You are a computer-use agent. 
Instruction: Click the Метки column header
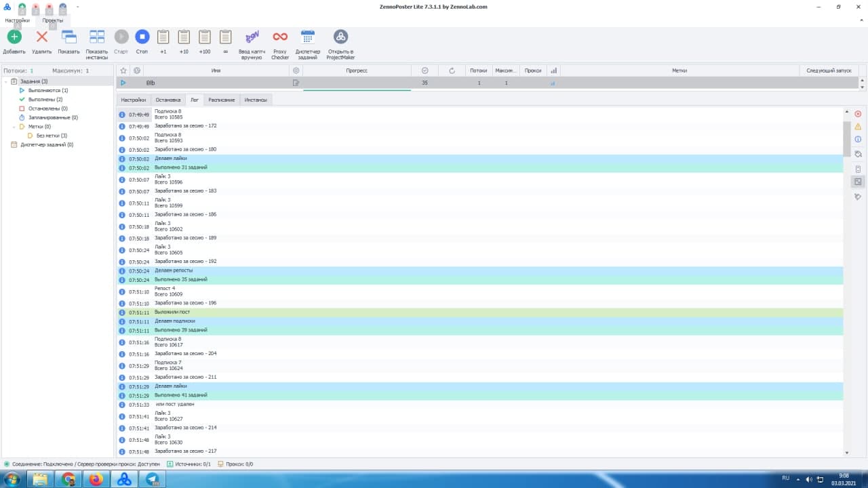[x=679, y=70]
